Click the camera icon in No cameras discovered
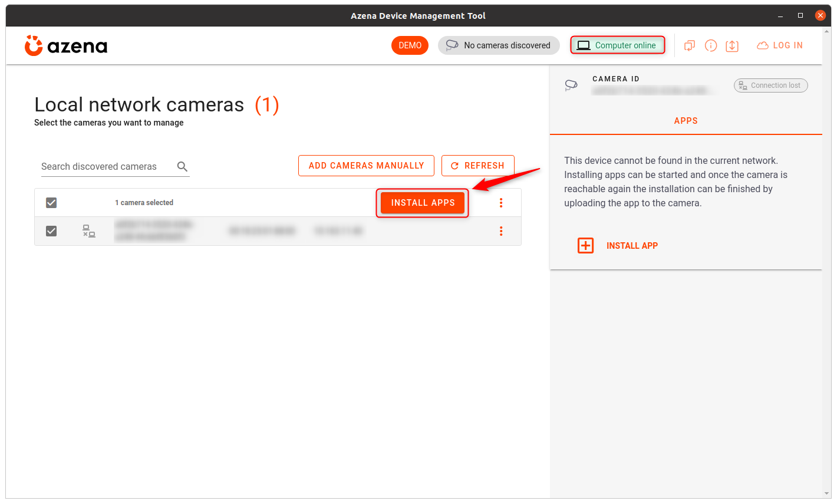The width and height of the screenshot is (837, 504). tap(452, 45)
